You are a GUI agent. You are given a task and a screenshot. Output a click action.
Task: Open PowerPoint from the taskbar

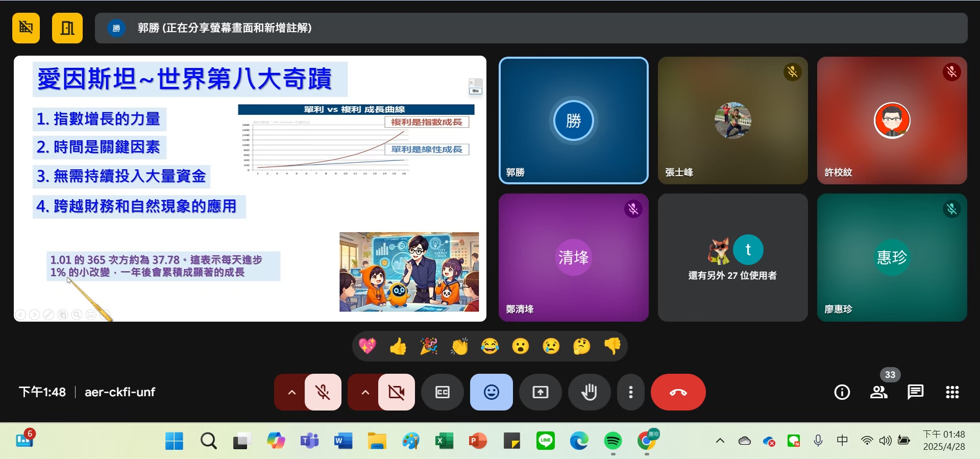tap(478, 441)
